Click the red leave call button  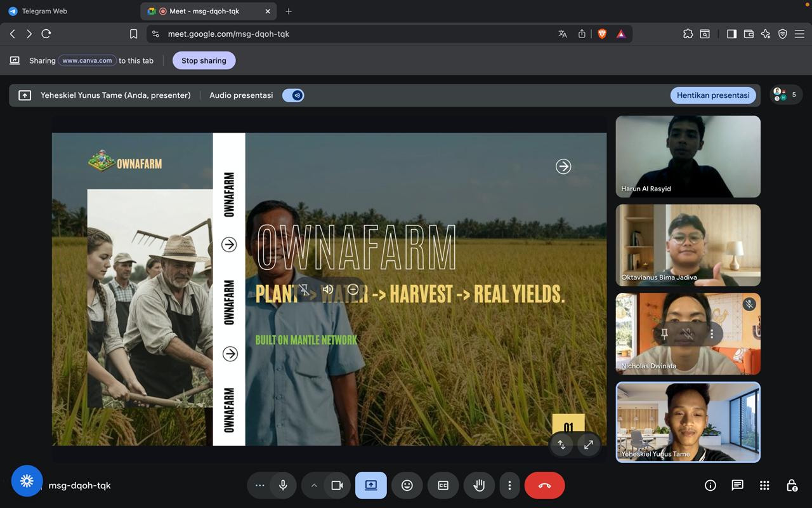tap(544, 486)
